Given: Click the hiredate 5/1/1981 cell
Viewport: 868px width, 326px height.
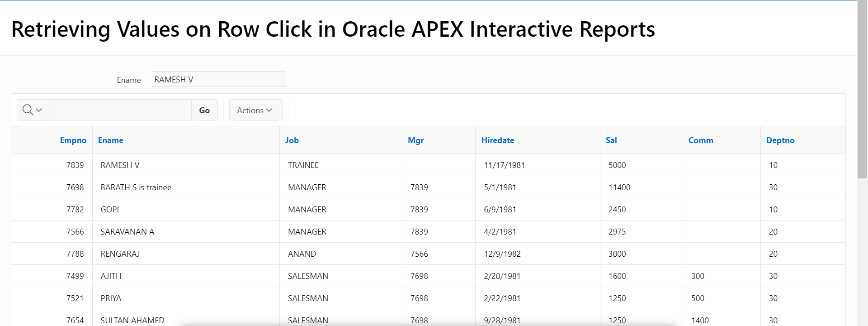Looking at the screenshot, I should (x=538, y=187).
